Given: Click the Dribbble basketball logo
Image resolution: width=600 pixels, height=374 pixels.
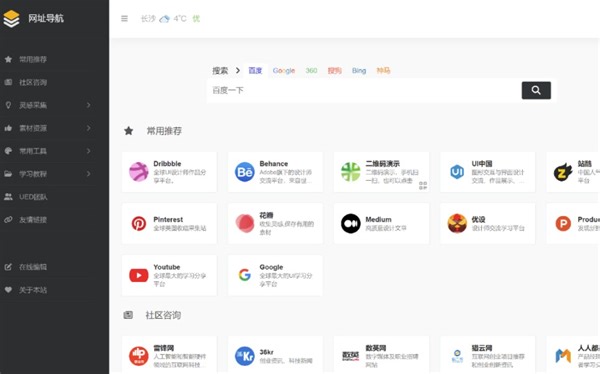Looking at the screenshot, I should pos(139,171).
